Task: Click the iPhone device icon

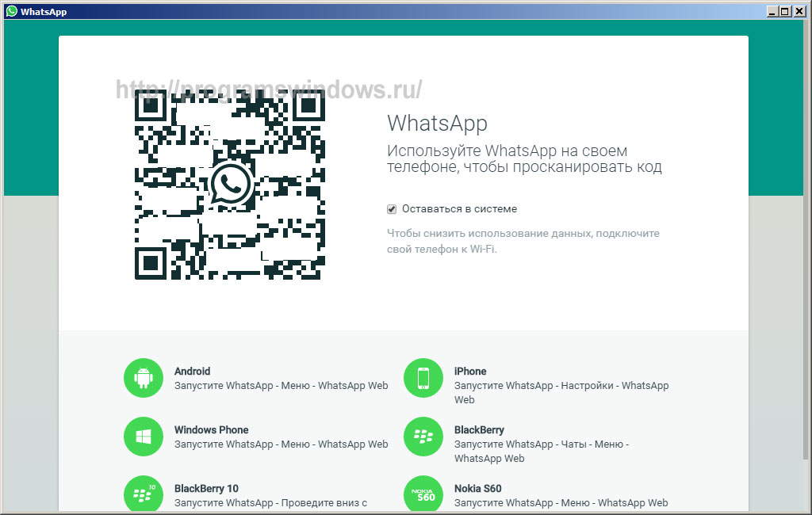Action: [423, 378]
